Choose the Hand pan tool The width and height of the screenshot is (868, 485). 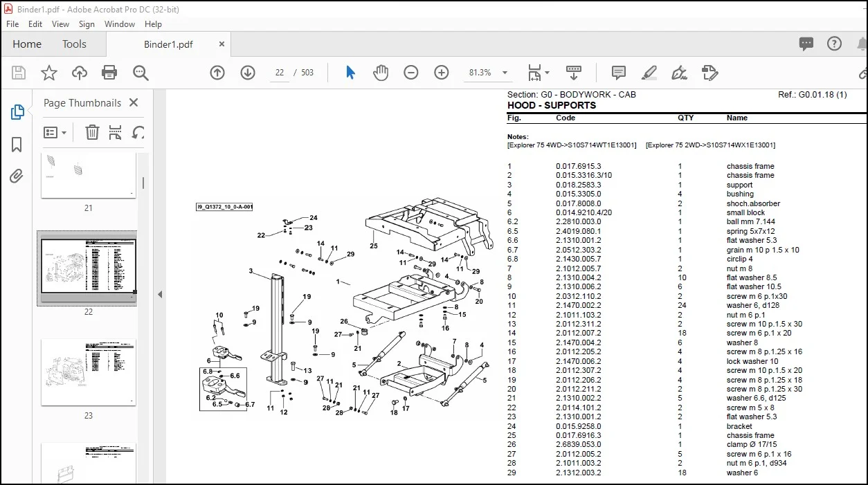coord(381,73)
